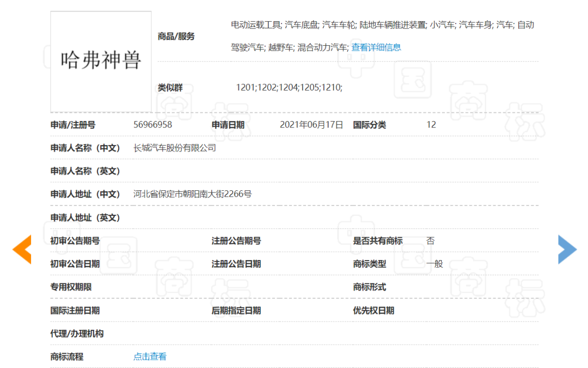Viewport: 588px width, 368px height.
Task: Select international class value 12
Action: pyautogui.click(x=431, y=125)
